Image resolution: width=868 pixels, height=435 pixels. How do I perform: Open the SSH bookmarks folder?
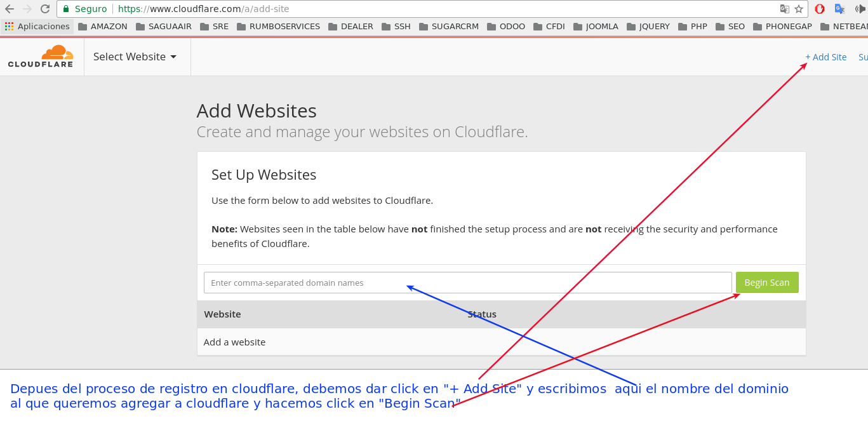[x=396, y=27]
